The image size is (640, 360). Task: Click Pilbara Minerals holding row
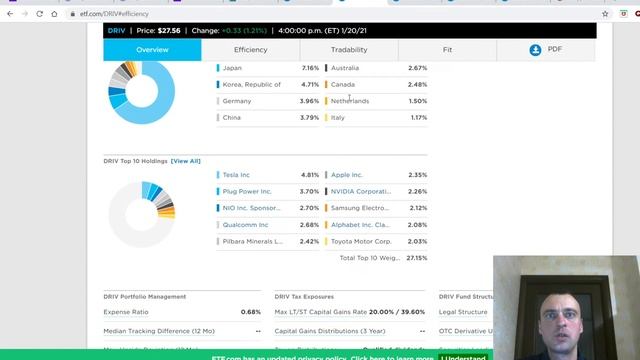[268, 242]
